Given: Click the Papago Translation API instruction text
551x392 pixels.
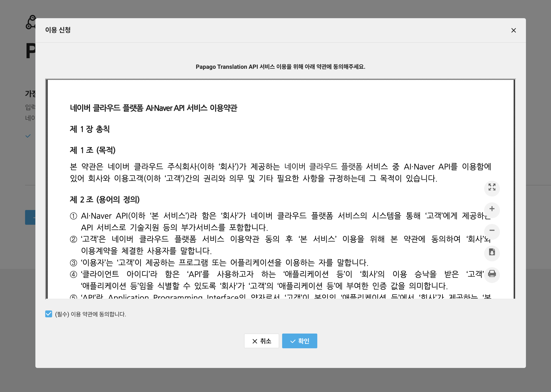Looking at the screenshot, I should [x=280, y=67].
